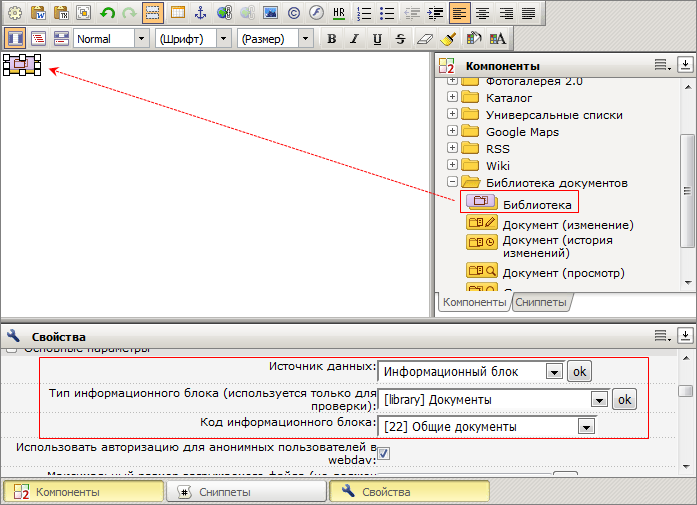Toggle left text alignment

point(459,13)
